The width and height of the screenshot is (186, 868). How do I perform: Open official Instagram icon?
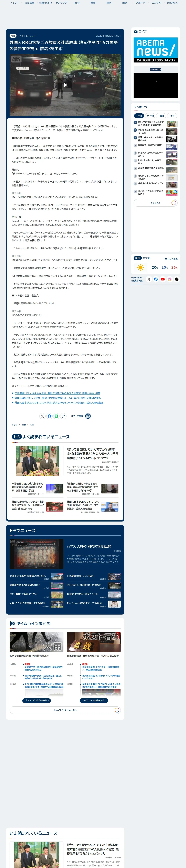point(170,279)
